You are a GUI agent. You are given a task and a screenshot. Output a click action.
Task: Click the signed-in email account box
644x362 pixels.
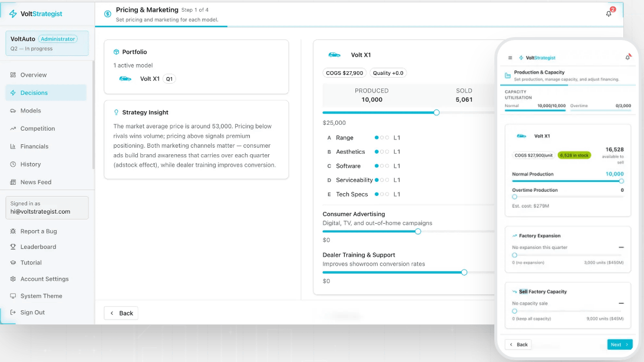click(47, 208)
